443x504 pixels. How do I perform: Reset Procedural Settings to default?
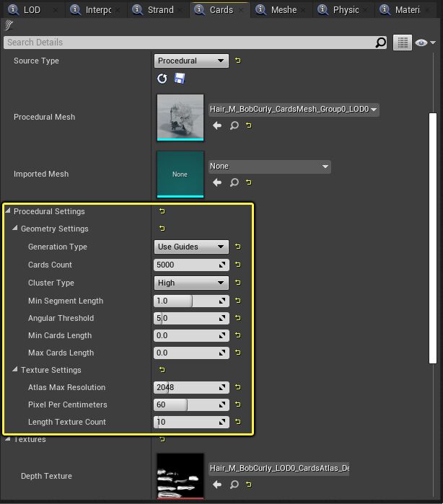(162, 211)
